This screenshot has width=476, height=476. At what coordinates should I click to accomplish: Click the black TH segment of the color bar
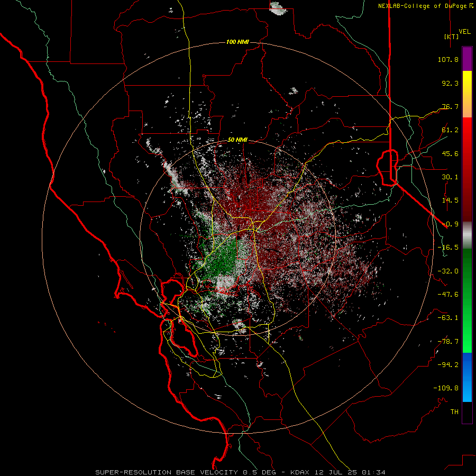pos(467,412)
